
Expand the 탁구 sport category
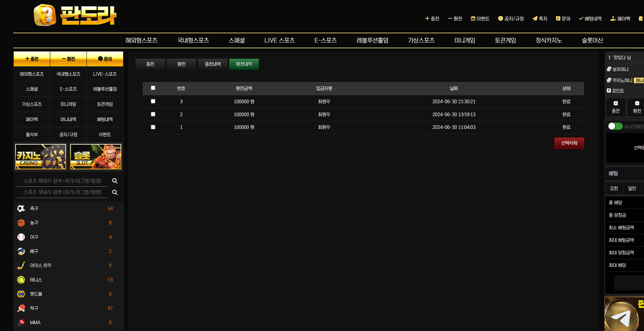click(34, 308)
